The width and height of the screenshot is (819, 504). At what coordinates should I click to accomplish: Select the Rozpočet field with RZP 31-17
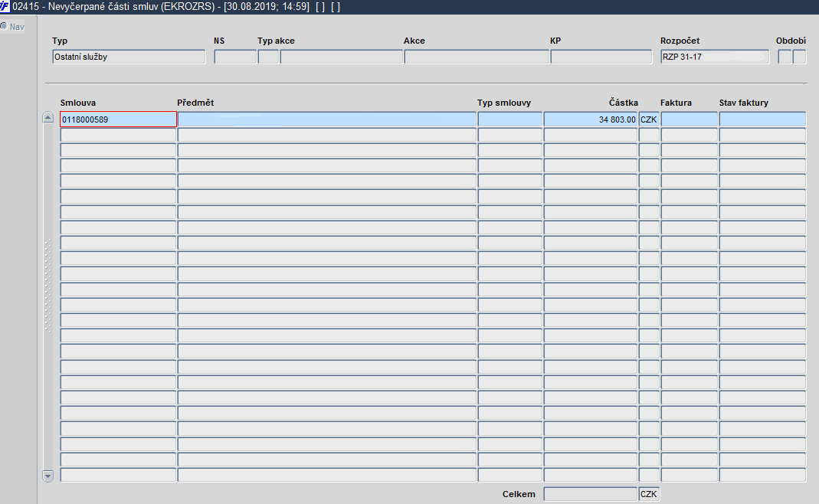pos(715,57)
